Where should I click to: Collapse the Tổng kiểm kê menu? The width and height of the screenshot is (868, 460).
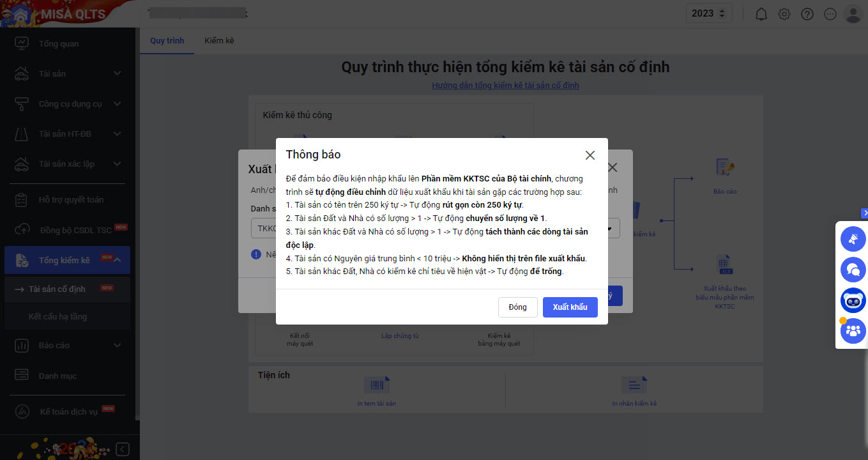118,260
